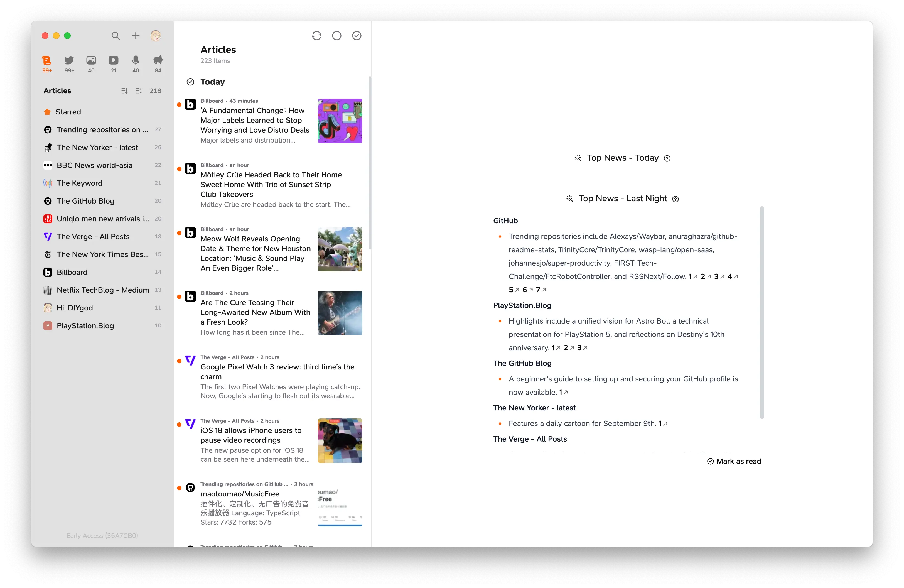Viewport: 904px width, 588px height.
Task: Open the Notifications megaphone tab
Action: (x=158, y=60)
